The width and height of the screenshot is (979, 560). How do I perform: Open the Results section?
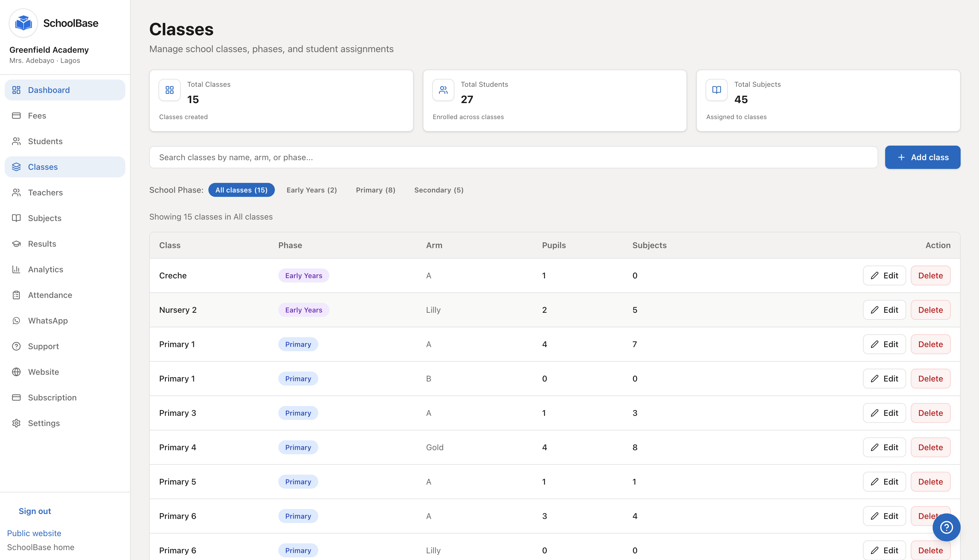[65, 244]
